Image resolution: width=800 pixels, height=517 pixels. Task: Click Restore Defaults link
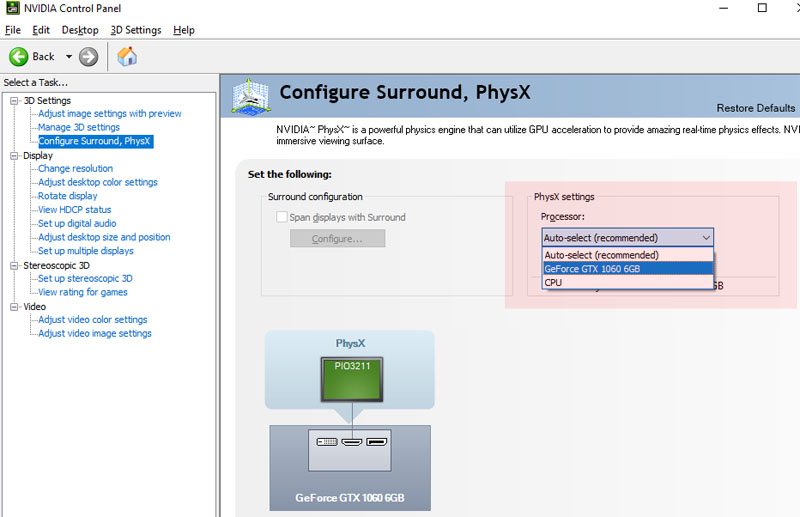click(x=756, y=108)
